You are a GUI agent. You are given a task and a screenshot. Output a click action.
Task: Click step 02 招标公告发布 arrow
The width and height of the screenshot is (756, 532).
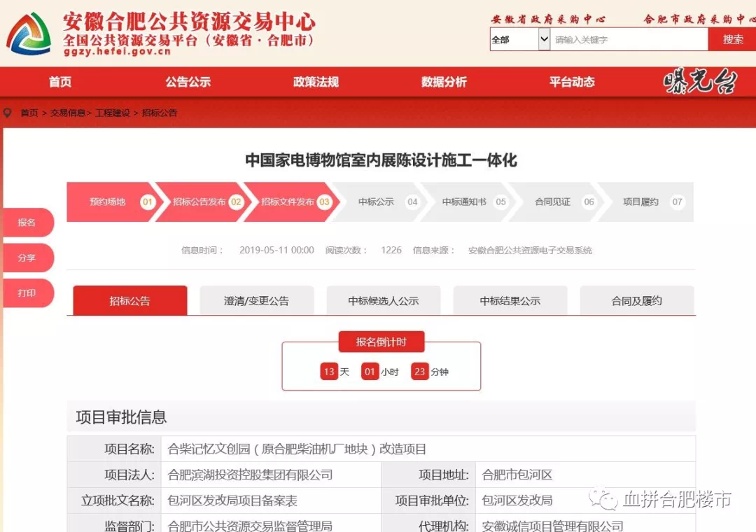[x=202, y=202]
